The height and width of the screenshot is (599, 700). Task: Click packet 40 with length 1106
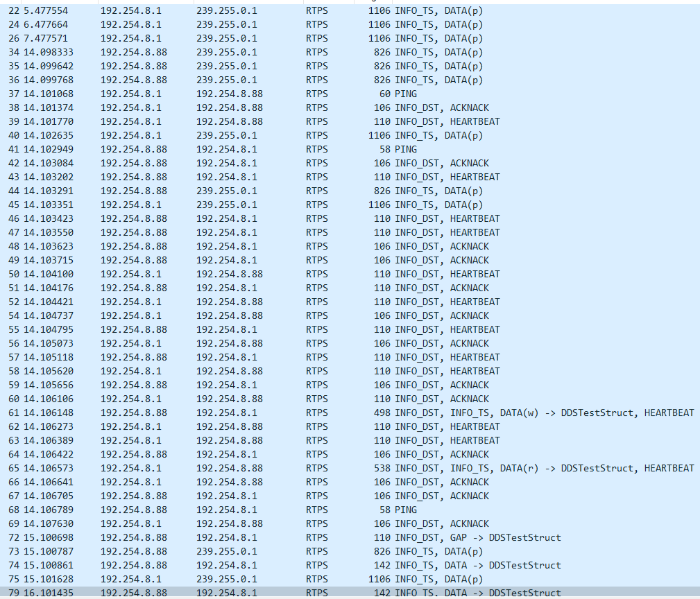(278, 135)
